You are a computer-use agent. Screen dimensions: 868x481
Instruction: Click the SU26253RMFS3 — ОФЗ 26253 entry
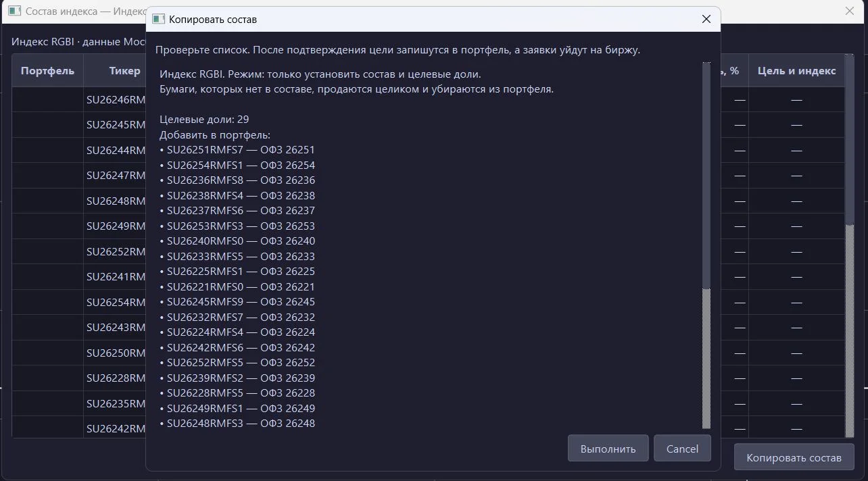[x=237, y=226]
